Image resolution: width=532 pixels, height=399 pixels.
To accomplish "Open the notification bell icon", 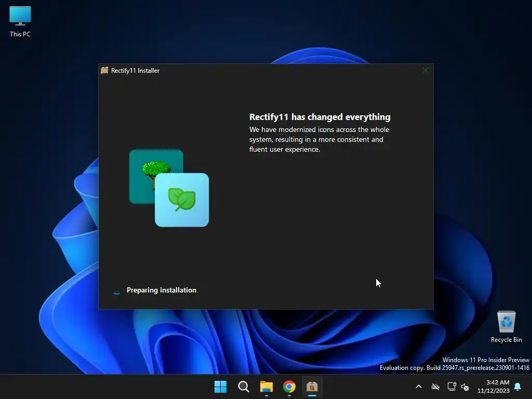I will [x=518, y=387].
